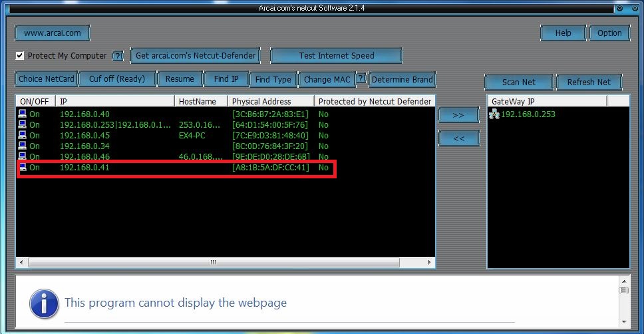Click the computer icon in the 192.168.0.253|192.168.0.1 row
The image size is (644, 334).
click(22, 124)
